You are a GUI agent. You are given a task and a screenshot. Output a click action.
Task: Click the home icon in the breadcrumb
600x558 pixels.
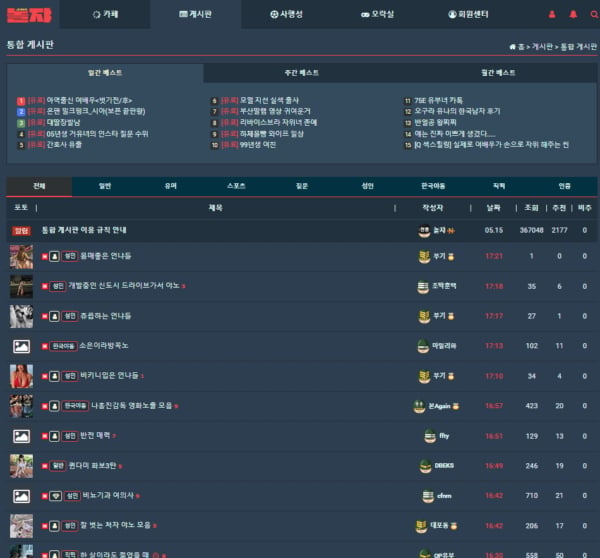tap(512, 47)
